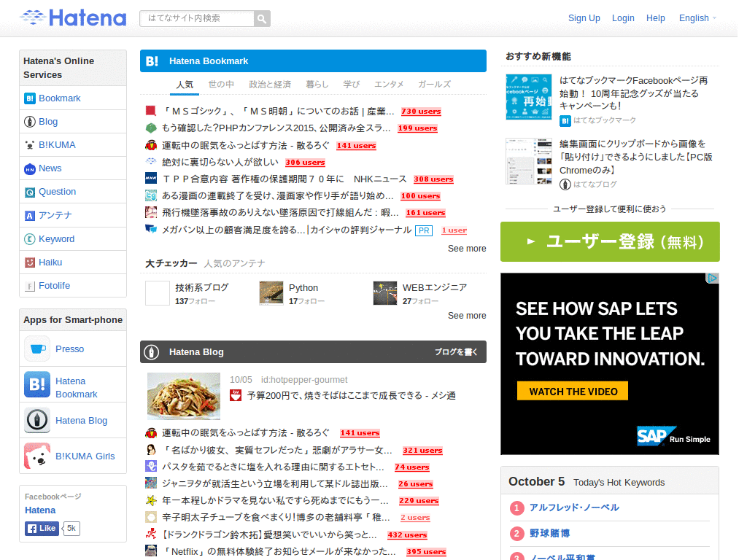
Task: Click the ブログを書く link
Action: (455, 352)
